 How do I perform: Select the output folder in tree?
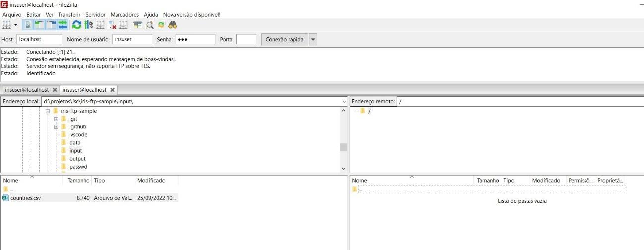coord(77,159)
